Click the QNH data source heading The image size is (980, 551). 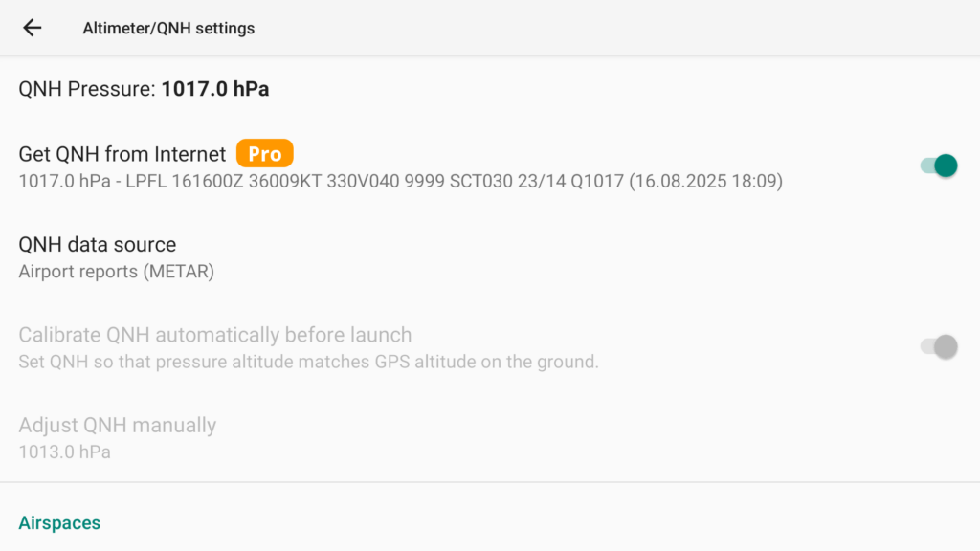pos(98,244)
